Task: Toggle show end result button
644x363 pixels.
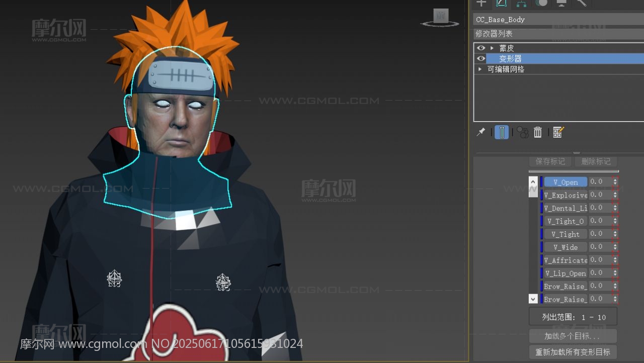Action: click(x=502, y=132)
